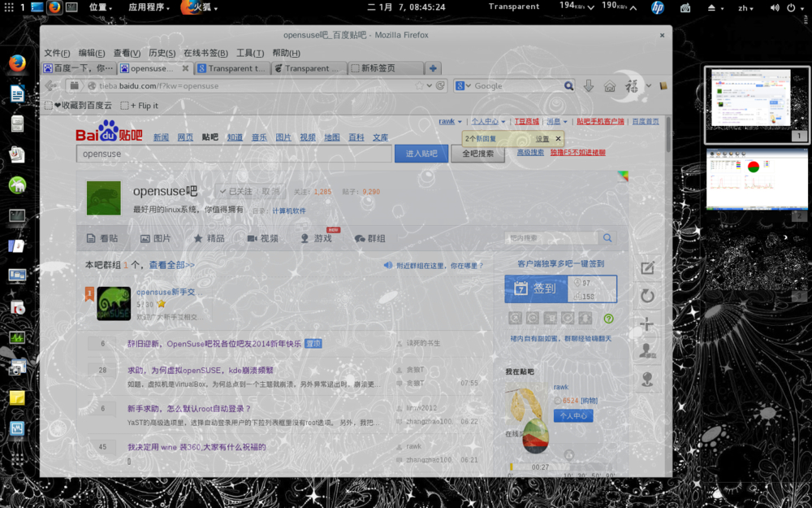Viewport: 812px width, 508px height.
Task: Click the HP icon in the top panel
Action: pos(658,7)
